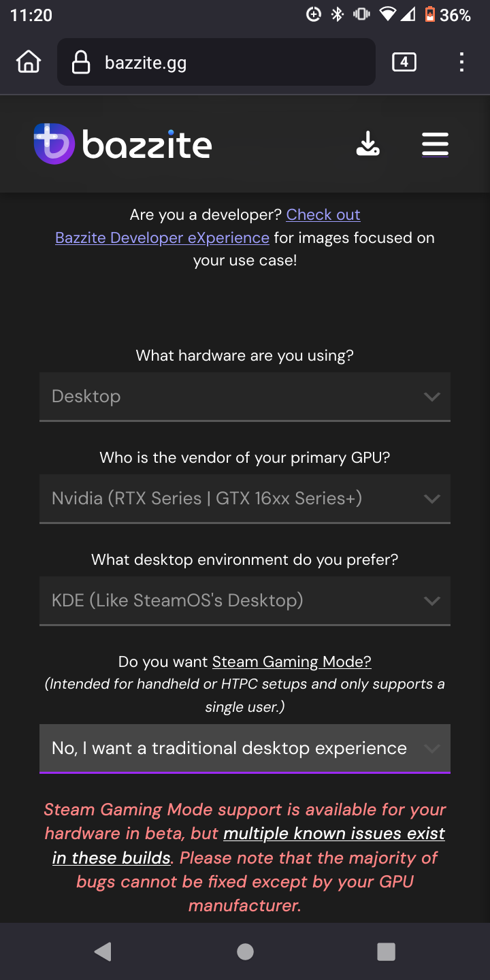Tap the Android back navigation button
490x980 pixels.
point(103,951)
